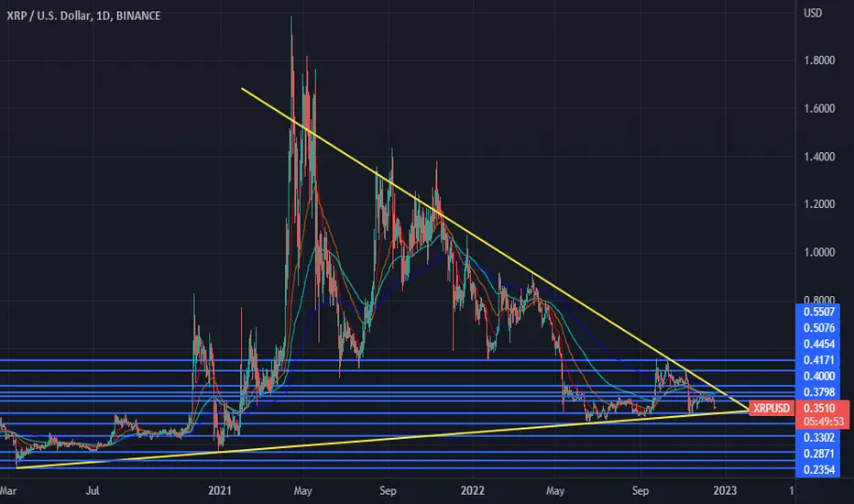The width and height of the screenshot is (854, 504).
Task: Select the 0.5507 blue level label
Action: point(819,312)
